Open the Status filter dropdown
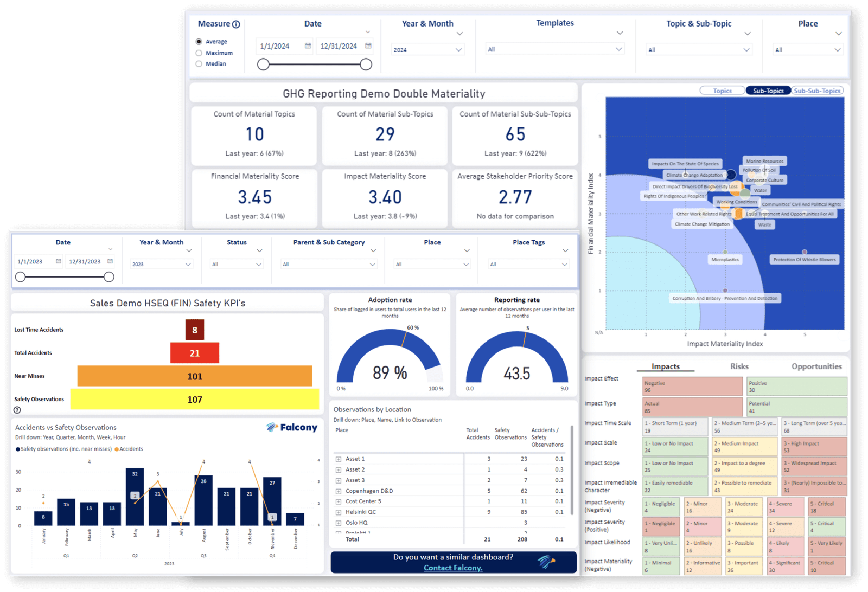Viewport: 868px width, 592px height. click(x=237, y=265)
